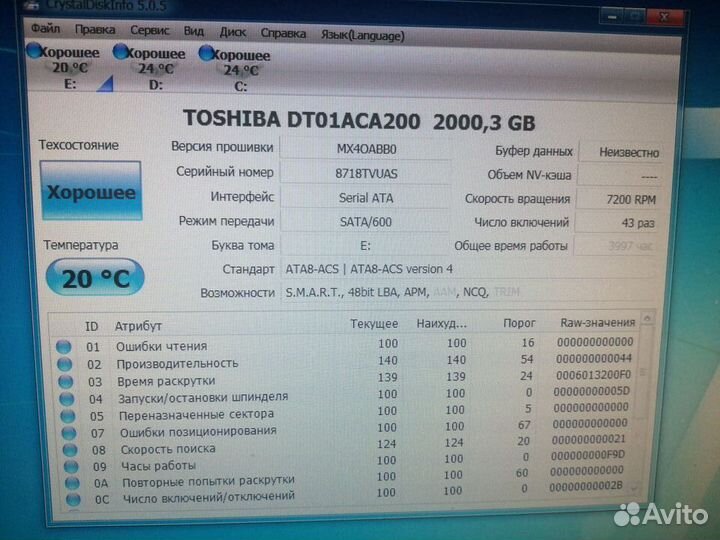Select drive E: status indicator at 20 °C
720x540 pixels.
(63, 68)
